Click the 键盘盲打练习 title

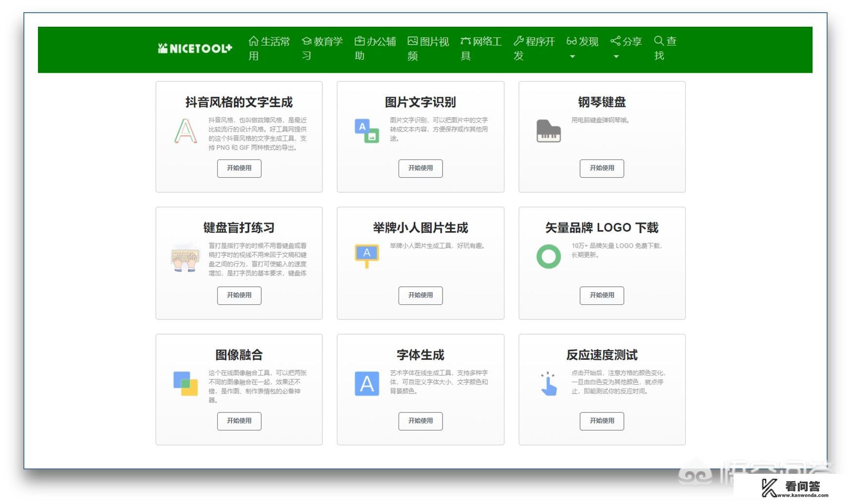tap(239, 228)
